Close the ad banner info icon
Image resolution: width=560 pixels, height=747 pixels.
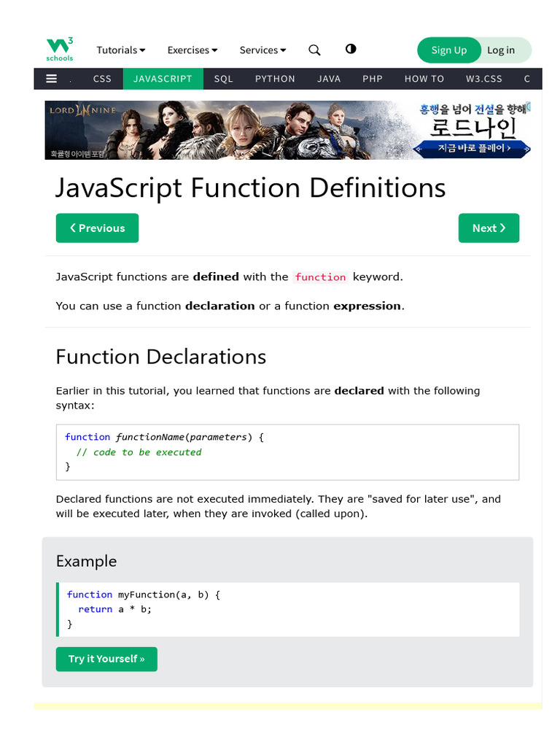[x=527, y=107]
